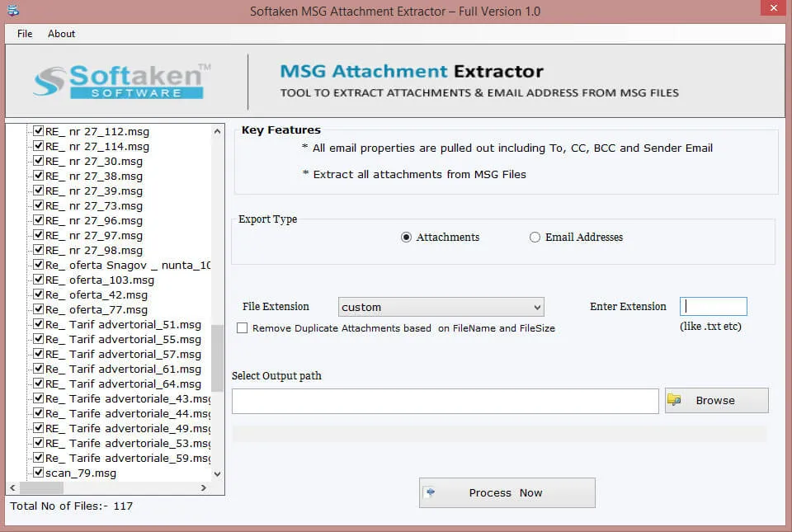Close the MSG Attachment Extractor window

(x=773, y=7)
